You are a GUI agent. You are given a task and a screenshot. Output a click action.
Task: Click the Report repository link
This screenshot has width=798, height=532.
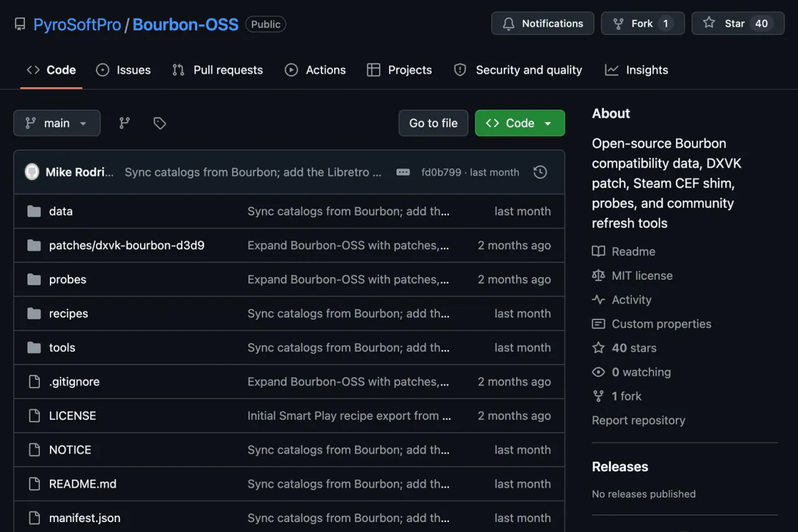[638, 420]
